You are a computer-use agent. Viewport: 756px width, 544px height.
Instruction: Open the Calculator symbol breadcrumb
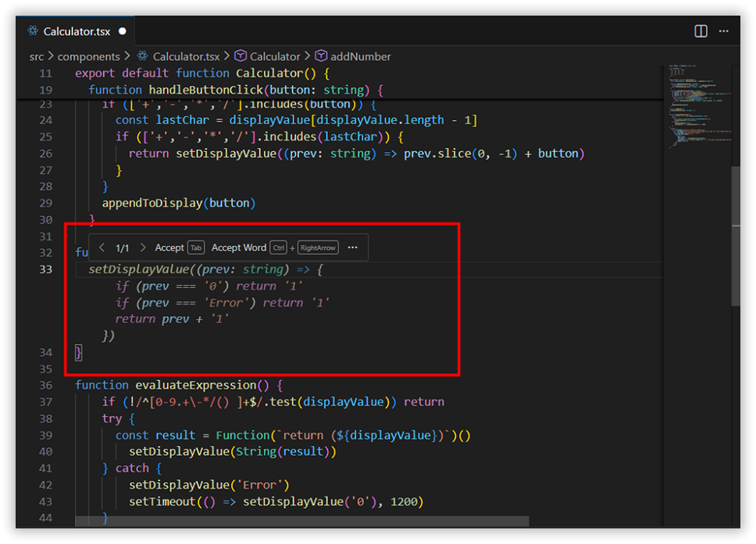(x=275, y=57)
